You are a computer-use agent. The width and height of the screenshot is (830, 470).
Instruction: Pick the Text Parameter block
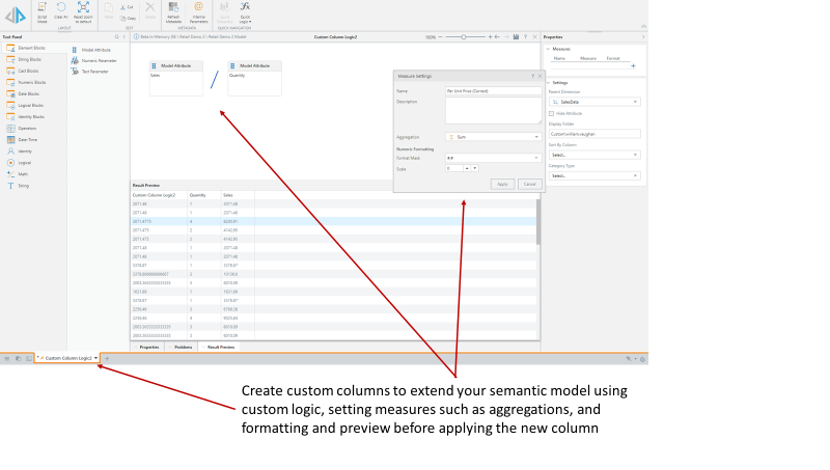(91, 71)
